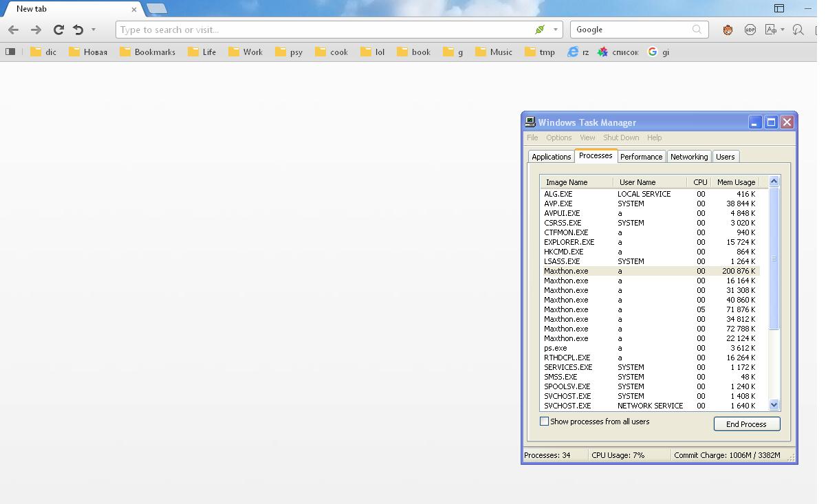Open the gi Google bookmark
Viewport: 839px width, 504px height.
[659, 52]
